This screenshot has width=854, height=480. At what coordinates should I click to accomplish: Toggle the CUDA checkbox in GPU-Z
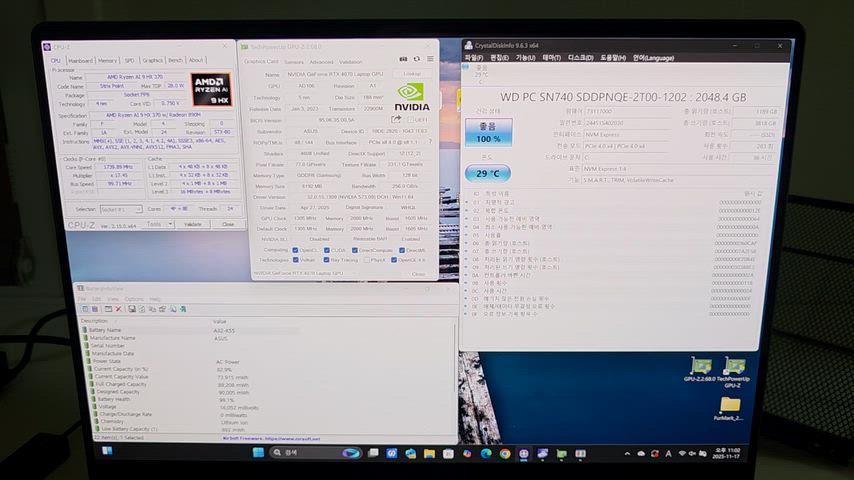(326, 250)
